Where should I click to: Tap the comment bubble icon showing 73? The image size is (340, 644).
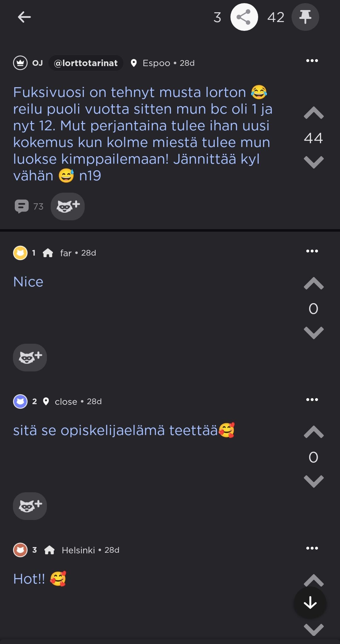click(21, 206)
